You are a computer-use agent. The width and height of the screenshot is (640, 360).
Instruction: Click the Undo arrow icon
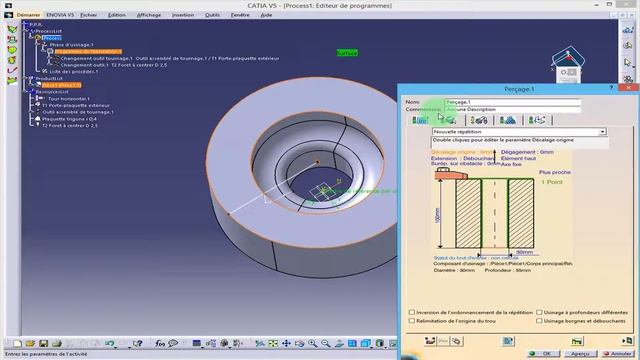point(109,344)
